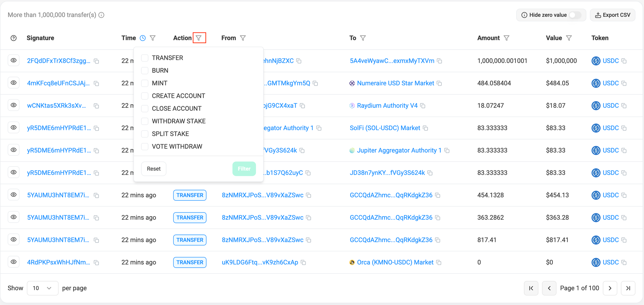Check the SPLIT STAKE filter option
The image size is (644, 305).
[145, 134]
